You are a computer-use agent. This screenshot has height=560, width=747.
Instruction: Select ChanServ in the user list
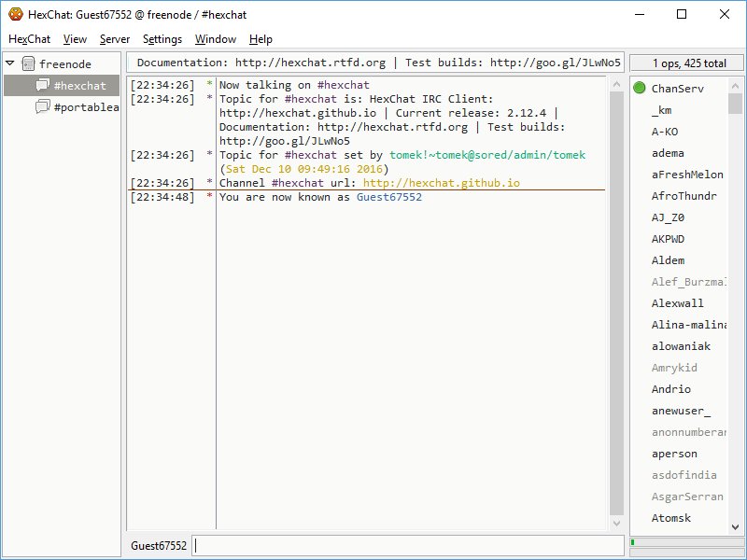tap(680, 88)
